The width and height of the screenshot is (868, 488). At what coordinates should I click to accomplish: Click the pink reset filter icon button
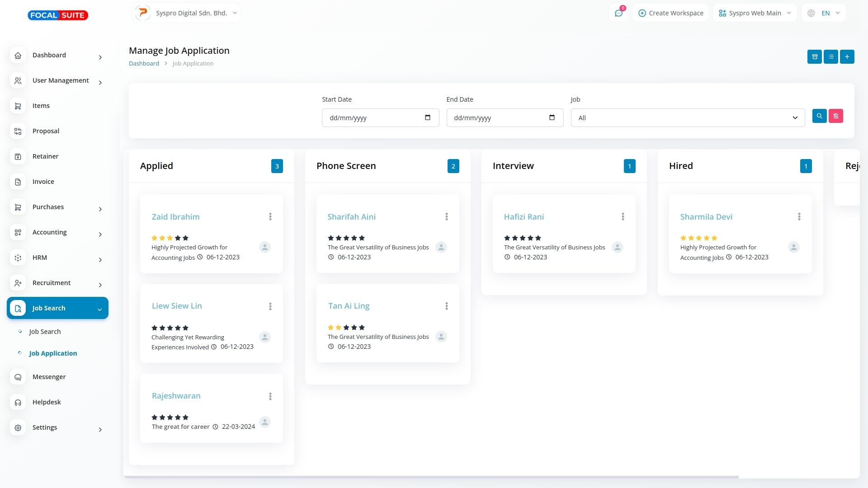835,116
